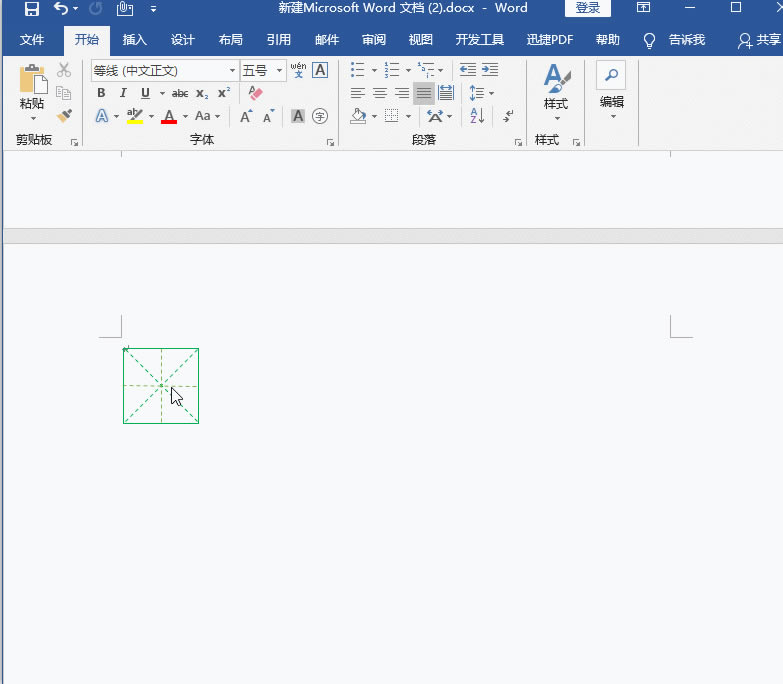The height and width of the screenshot is (684, 783).
Task: Toggle show paragraph marks
Action: pyautogui.click(x=508, y=116)
